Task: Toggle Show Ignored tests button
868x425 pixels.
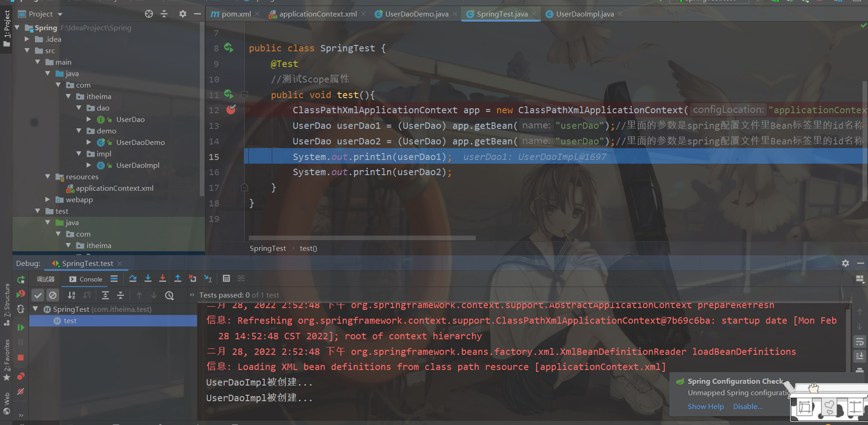Action: (x=53, y=295)
